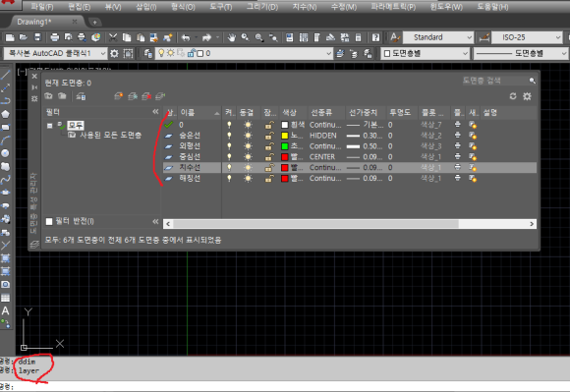Click the new drawing tab plus button
The height and width of the screenshot is (392, 570).
(94, 23)
